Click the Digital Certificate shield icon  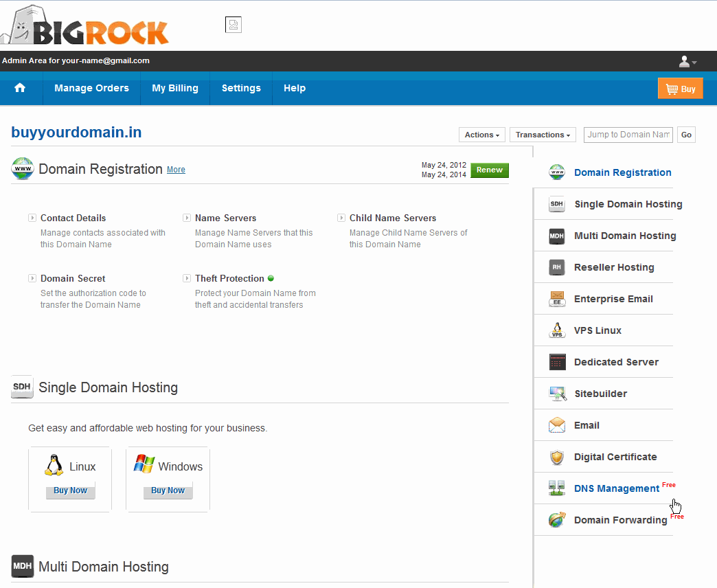[x=557, y=457]
